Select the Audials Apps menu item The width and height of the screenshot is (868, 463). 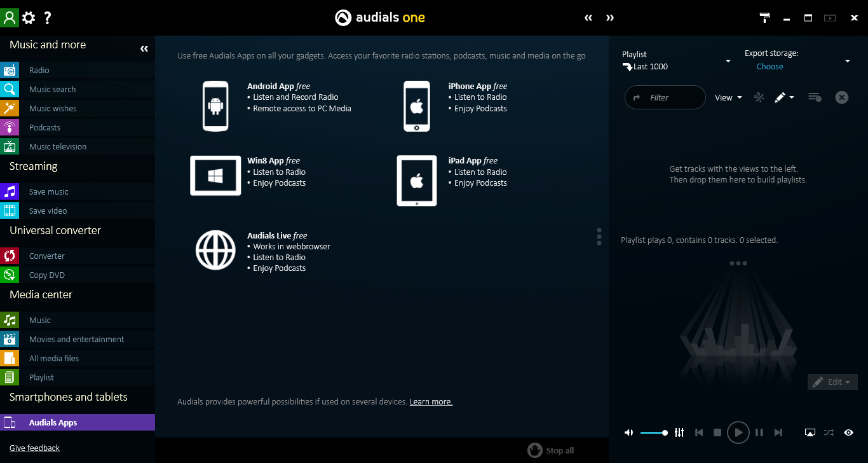tap(78, 422)
